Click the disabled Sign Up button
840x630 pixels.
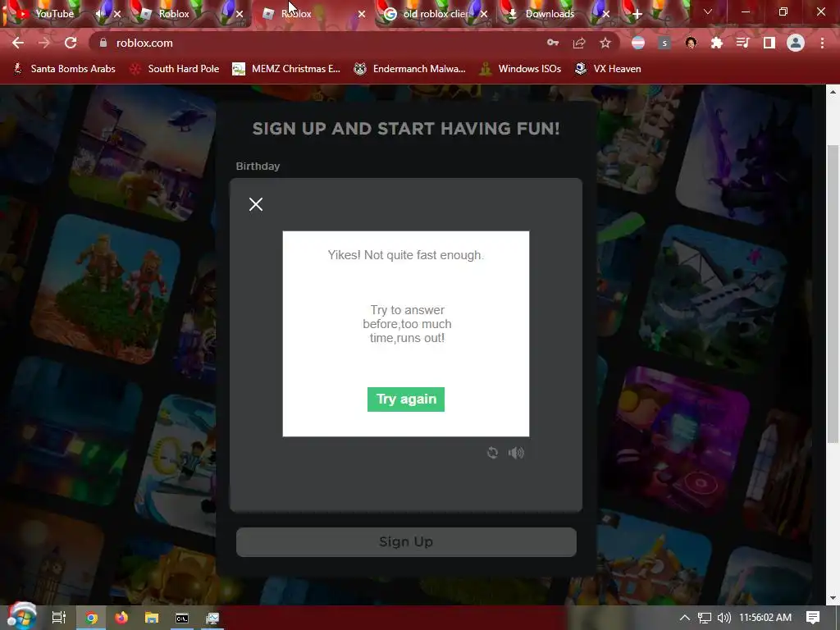coord(406,541)
